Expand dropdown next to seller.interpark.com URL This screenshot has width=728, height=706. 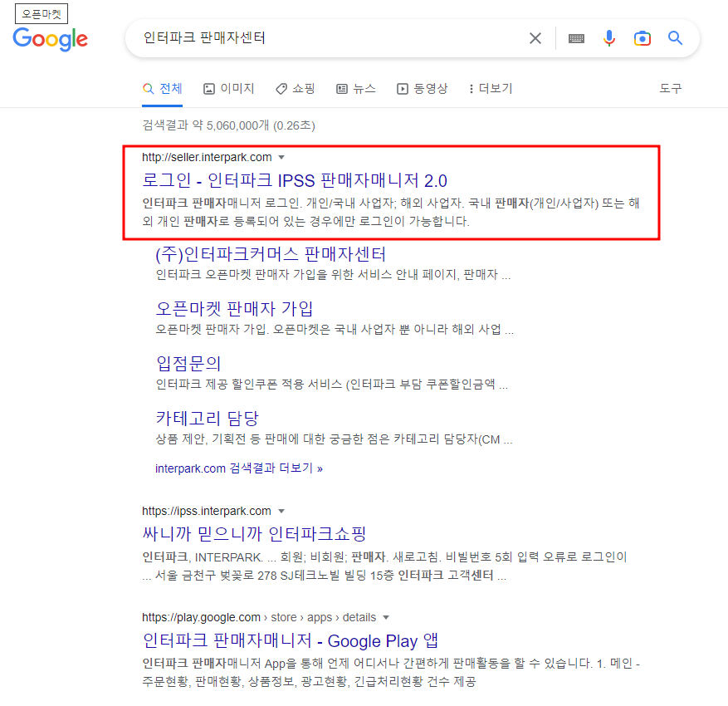click(281, 158)
